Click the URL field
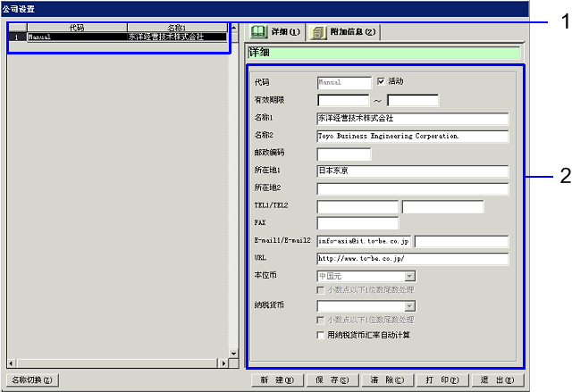The width and height of the screenshot is (572, 392). click(x=413, y=259)
